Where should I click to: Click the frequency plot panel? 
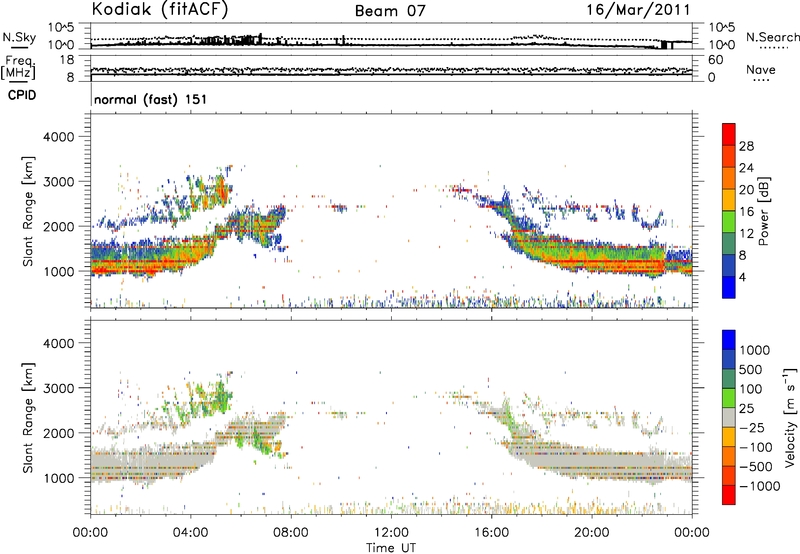pyautogui.click(x=391, y=68)
